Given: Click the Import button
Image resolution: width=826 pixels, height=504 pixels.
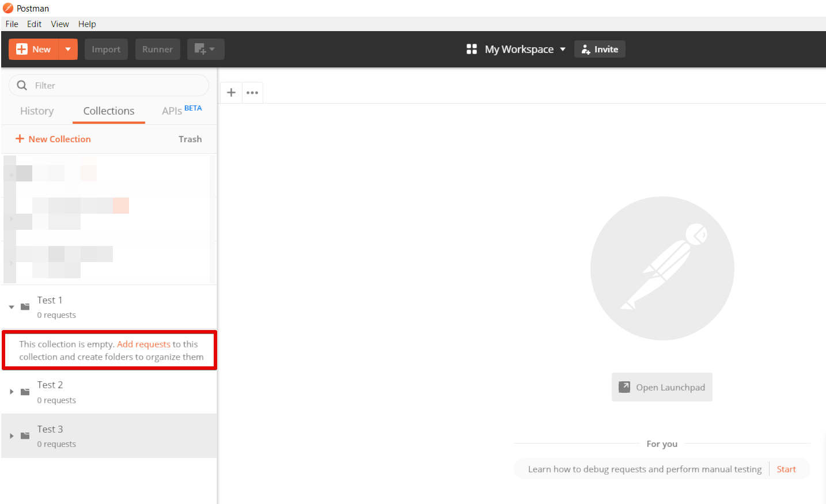Looking at the screenshot, I should pos(106,50).
